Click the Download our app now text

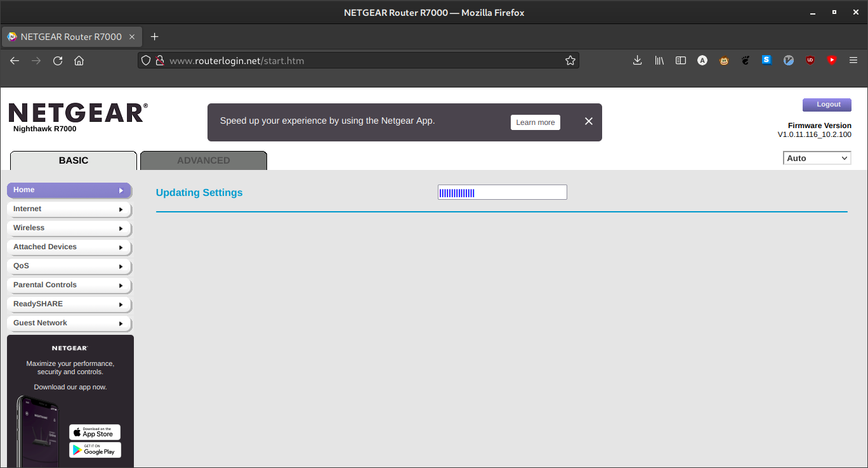tap(70, 387)
